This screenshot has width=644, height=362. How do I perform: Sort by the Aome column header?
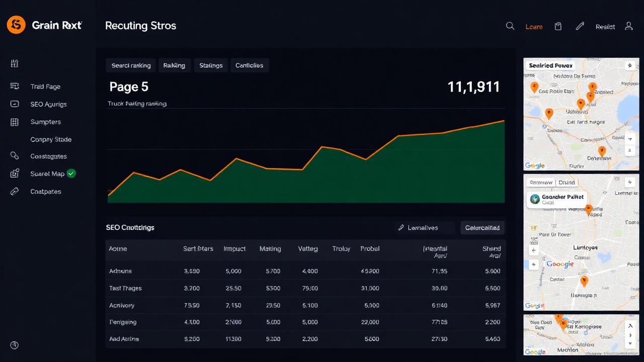coord(118,248)
